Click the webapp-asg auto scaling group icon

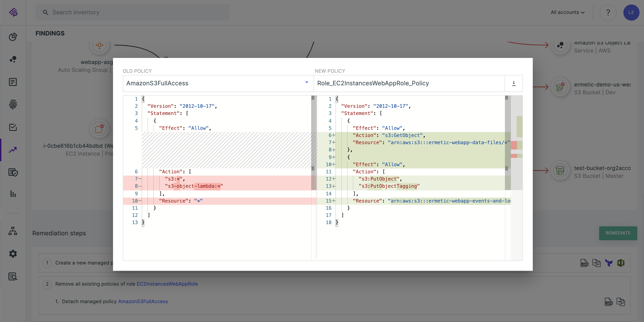tap(99, 46)
